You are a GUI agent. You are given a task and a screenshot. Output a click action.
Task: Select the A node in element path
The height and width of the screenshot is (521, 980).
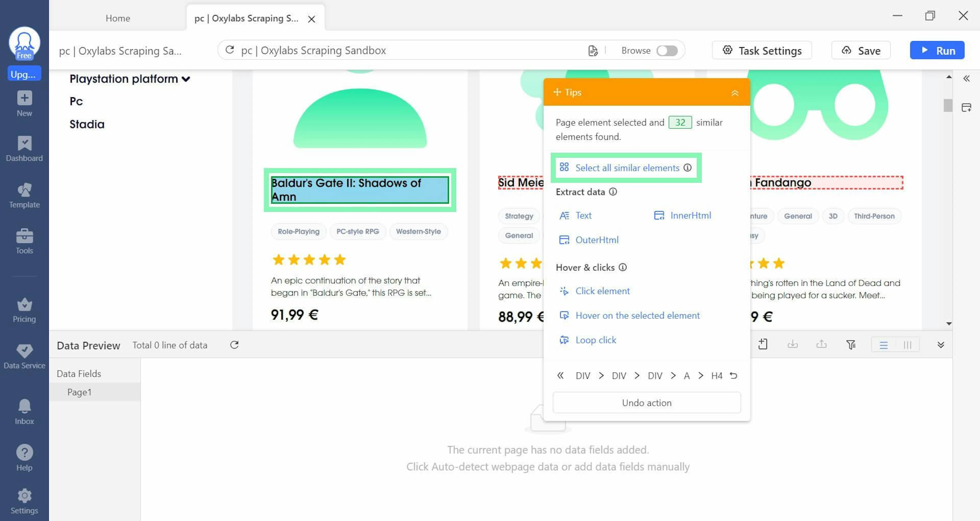pos(687,375)
